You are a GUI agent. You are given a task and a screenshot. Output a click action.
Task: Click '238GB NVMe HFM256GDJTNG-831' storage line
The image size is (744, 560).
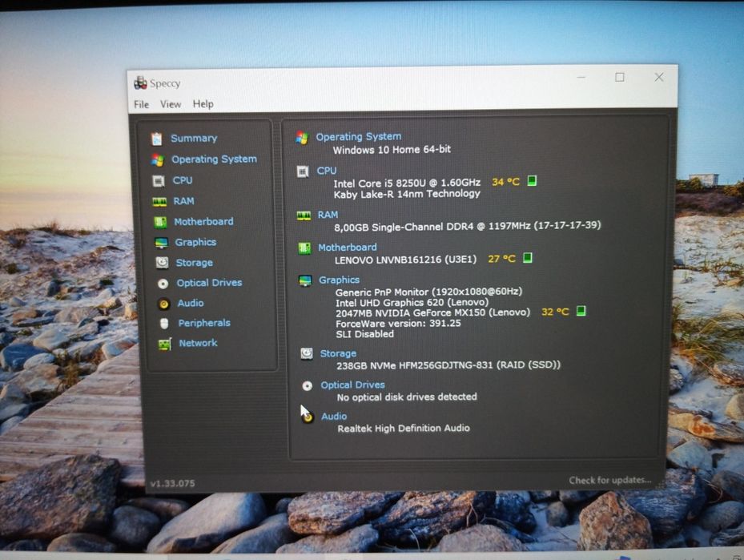448,365
